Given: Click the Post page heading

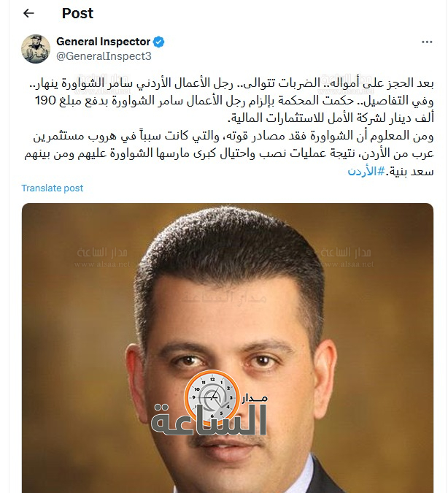Looking at the screenshot, I should [77, 13].
